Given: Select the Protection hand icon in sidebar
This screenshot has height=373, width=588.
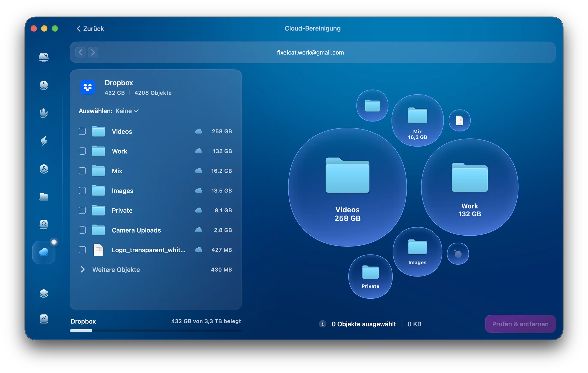Looking at the screenshot, I should coord(44,113).
